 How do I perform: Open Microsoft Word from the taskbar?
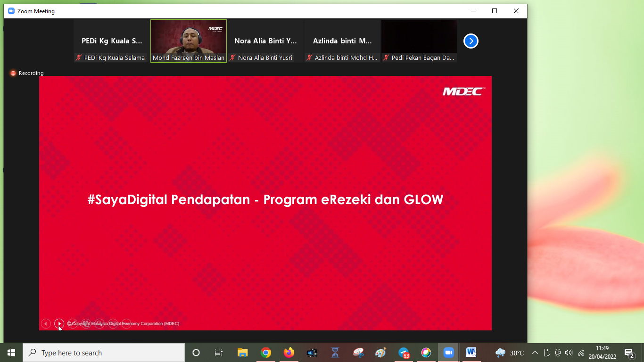[x=471, y=353]
